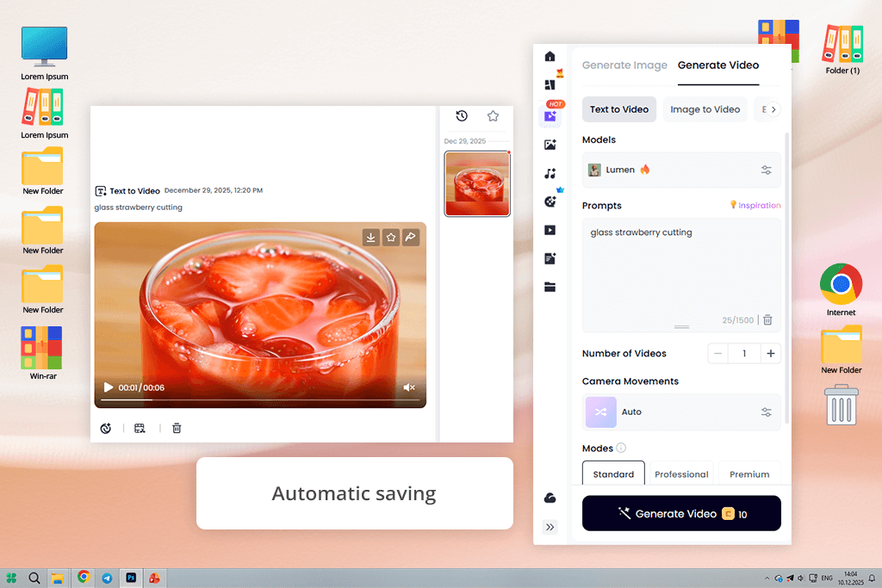Select the Image to Video tab
This screenshot has width=882, height=588.
705,109
